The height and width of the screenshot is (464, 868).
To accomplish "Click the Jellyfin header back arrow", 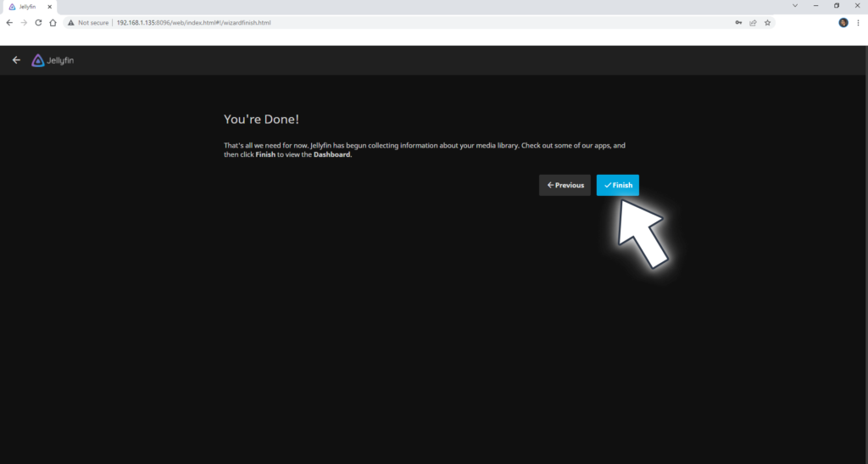I will 16,60.
